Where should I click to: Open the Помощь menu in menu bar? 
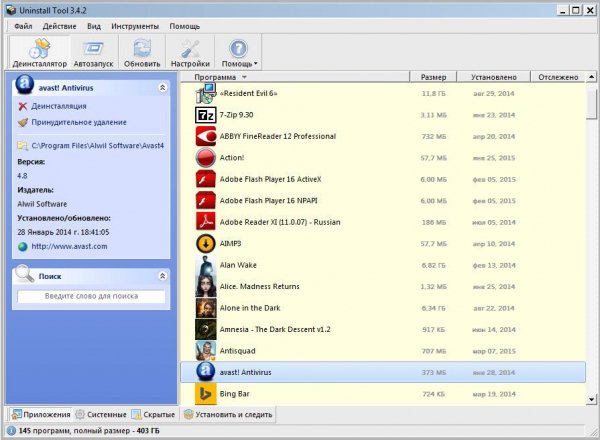tap(184, 26)
